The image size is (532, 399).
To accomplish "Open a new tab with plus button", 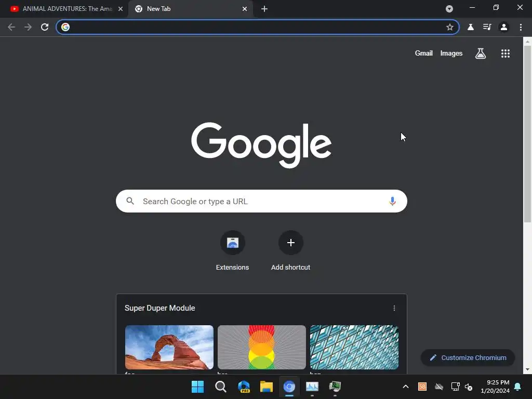I will pos(264,9).
